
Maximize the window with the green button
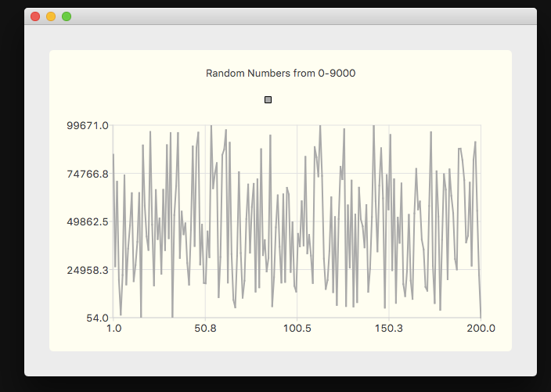67,16
